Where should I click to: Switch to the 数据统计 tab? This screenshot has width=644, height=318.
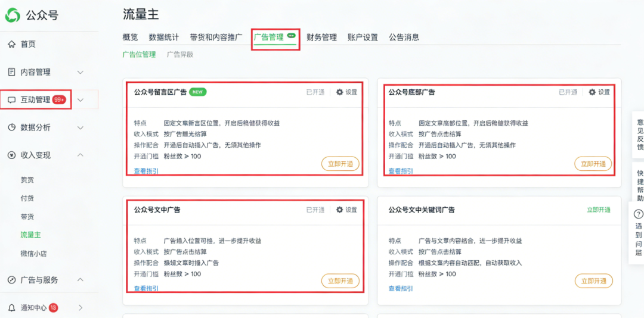[164, 38]
